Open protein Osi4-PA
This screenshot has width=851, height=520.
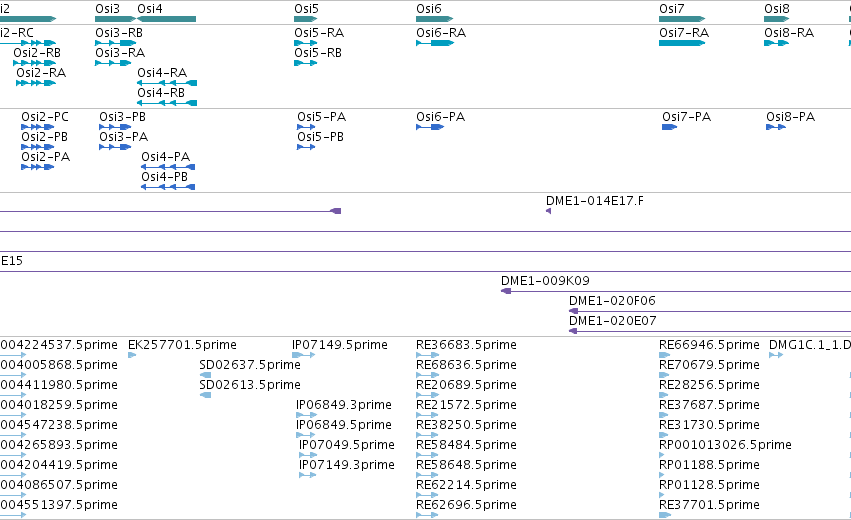click(166, 157)
